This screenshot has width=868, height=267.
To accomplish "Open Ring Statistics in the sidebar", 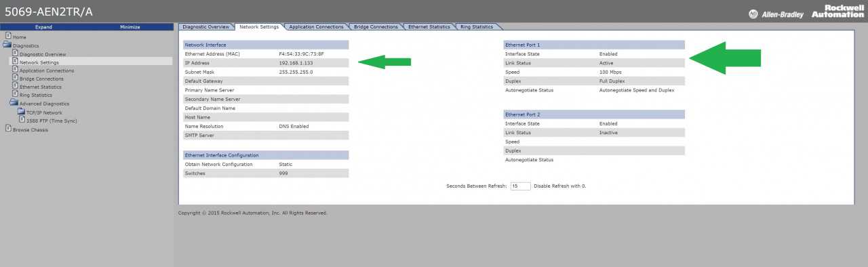I will click(37, 96).
